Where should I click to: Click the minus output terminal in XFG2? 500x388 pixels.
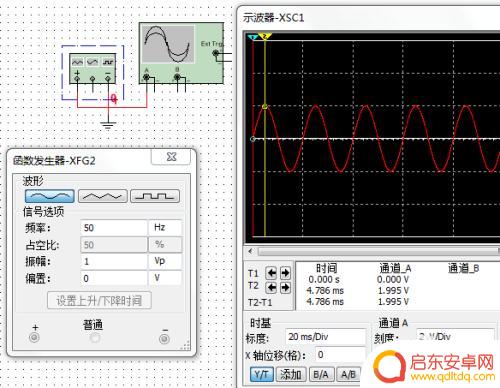tap(164, 339)
